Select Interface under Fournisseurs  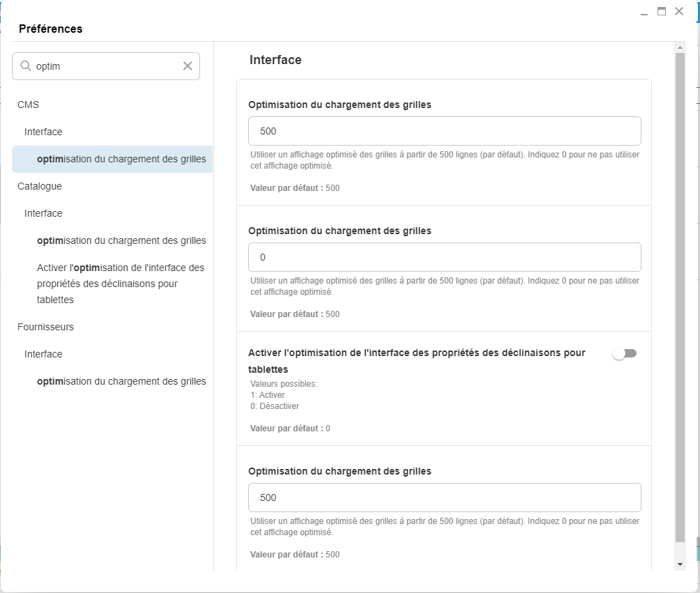coord(43,354)
